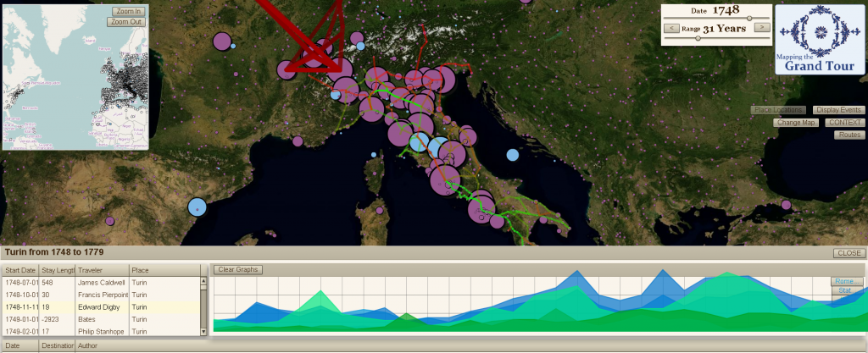Viewport: 868px width, 353px height.
Task: Click the Zoom Out map button
Action: (126, 22)
